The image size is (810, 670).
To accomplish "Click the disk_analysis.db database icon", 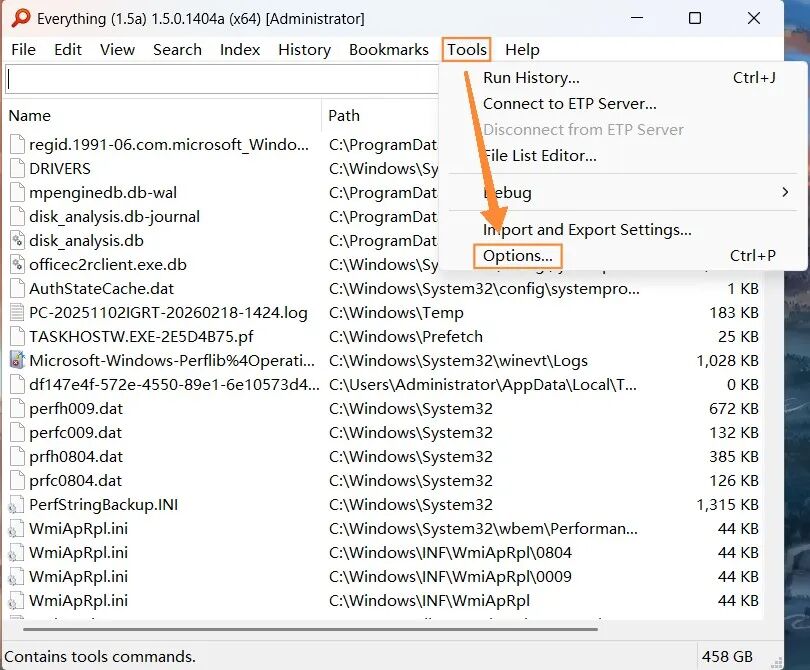I will [17, 240].
